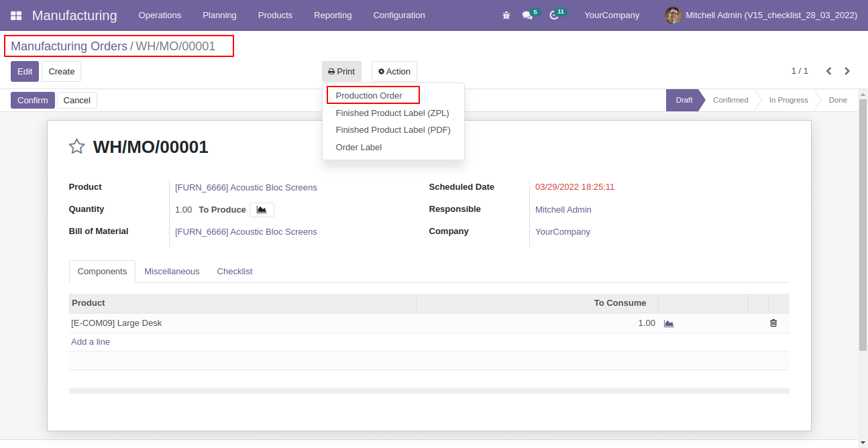This screenshot has height=448, width=868.
Task: Open the activities clock icon
Action: 554,15
